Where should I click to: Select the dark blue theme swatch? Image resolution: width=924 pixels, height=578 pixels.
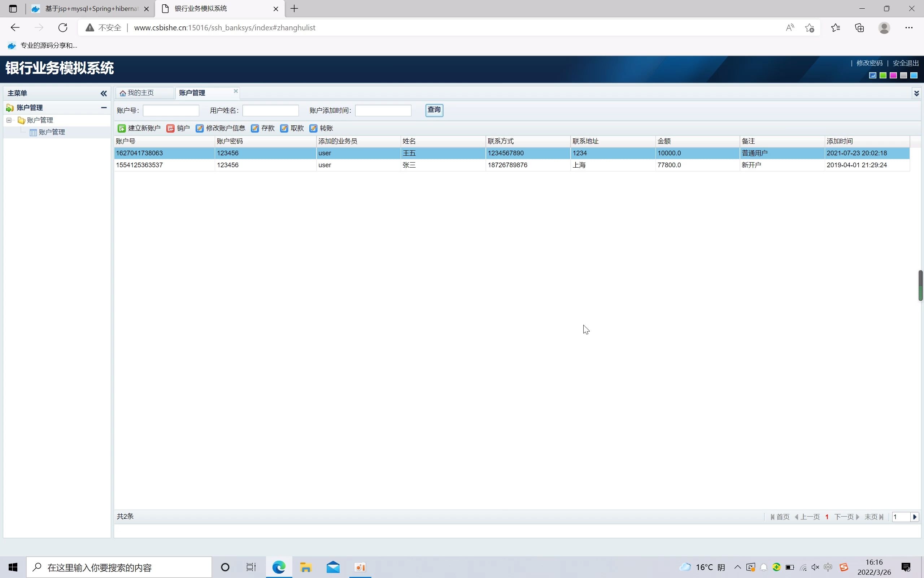(873, 75)
